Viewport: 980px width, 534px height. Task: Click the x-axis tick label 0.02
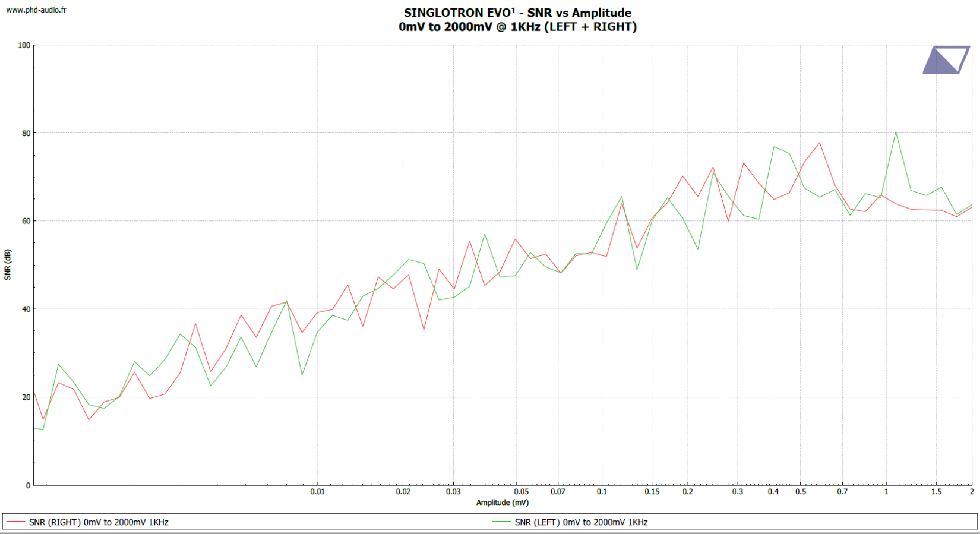click(403, 492)
